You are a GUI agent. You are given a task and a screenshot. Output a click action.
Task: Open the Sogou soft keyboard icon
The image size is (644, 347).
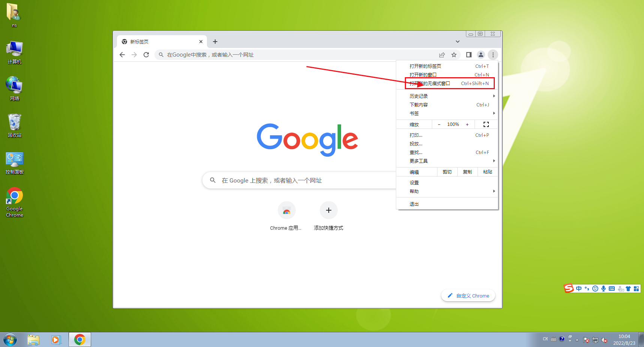pyautogui.click(x=612, y=289)
